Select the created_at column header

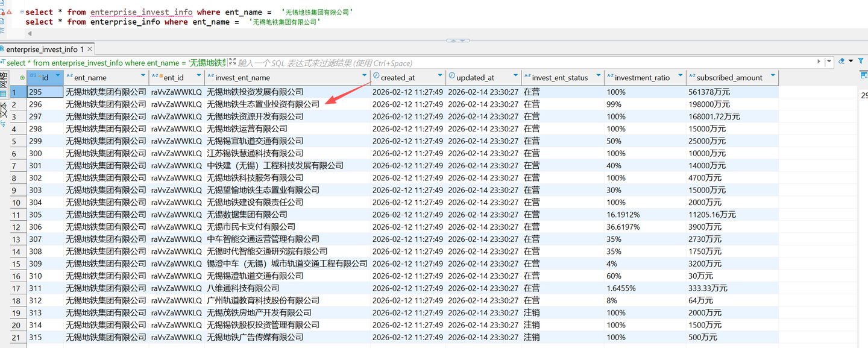pyautogui.click(x=408, y=78)
